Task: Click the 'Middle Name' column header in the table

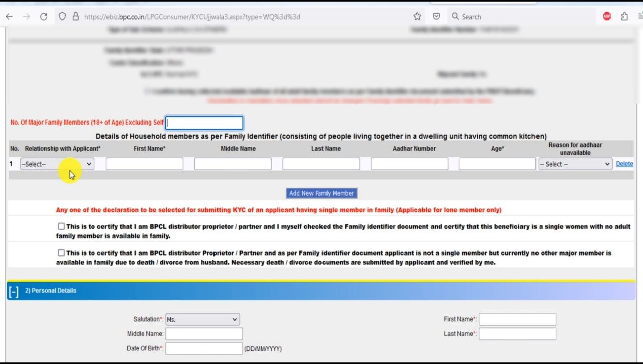Action: click(238, 149)
